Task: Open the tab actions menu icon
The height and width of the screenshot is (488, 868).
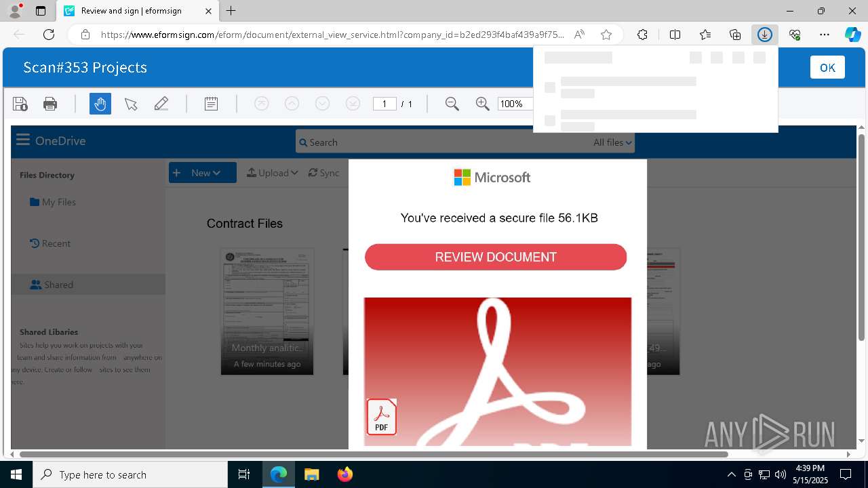Action: coord(41,11)
